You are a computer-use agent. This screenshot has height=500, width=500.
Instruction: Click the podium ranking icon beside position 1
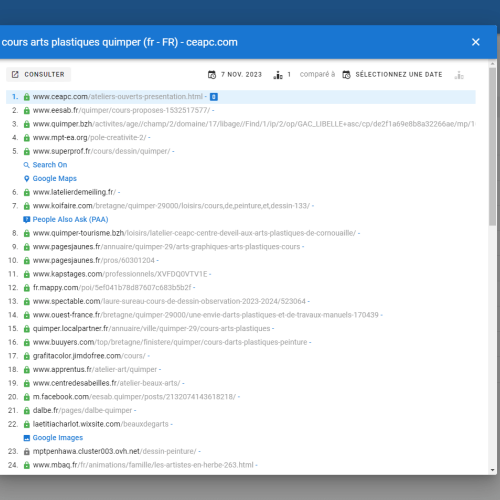(x=278, y=75)
